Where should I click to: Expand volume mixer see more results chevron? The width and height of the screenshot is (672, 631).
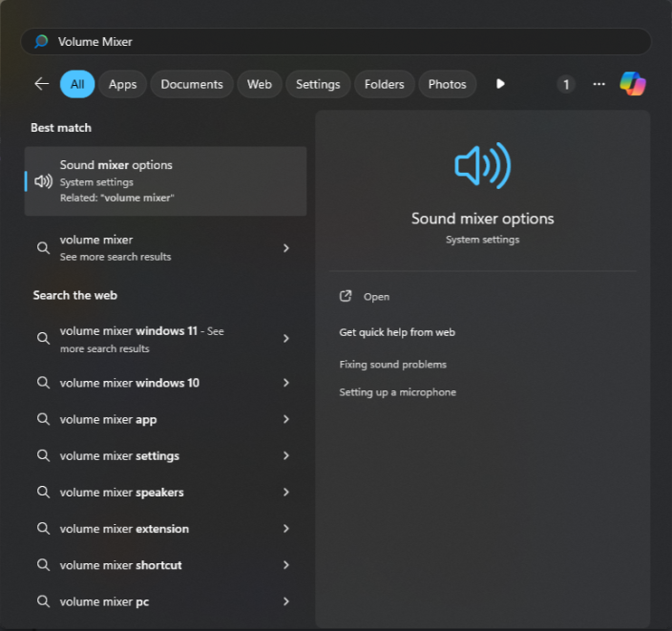click(x=285, y=248)
